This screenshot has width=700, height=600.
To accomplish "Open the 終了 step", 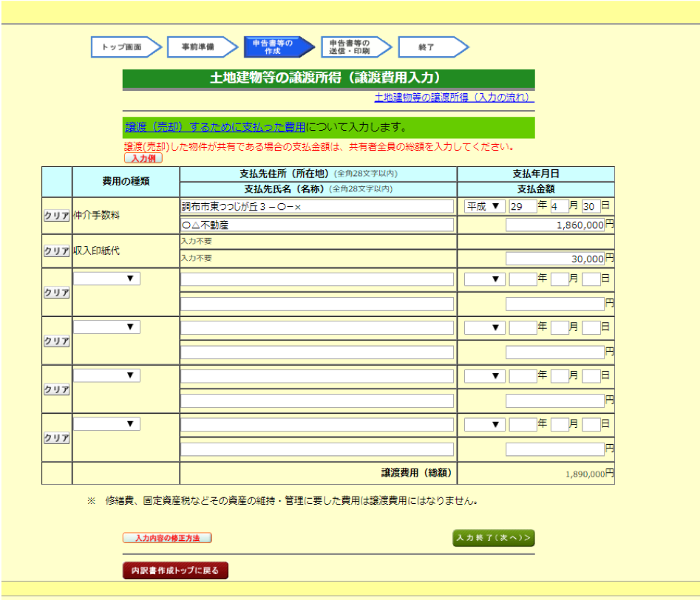I will click(429, 47).
